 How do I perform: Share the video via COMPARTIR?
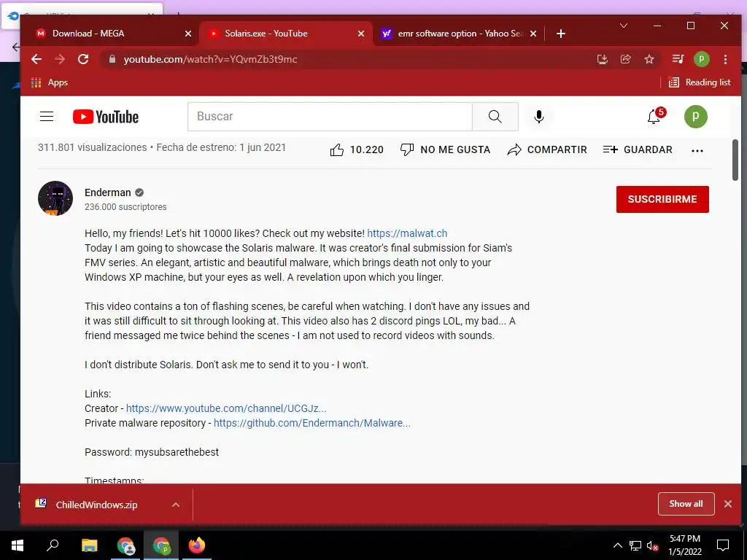coord(547,149)
